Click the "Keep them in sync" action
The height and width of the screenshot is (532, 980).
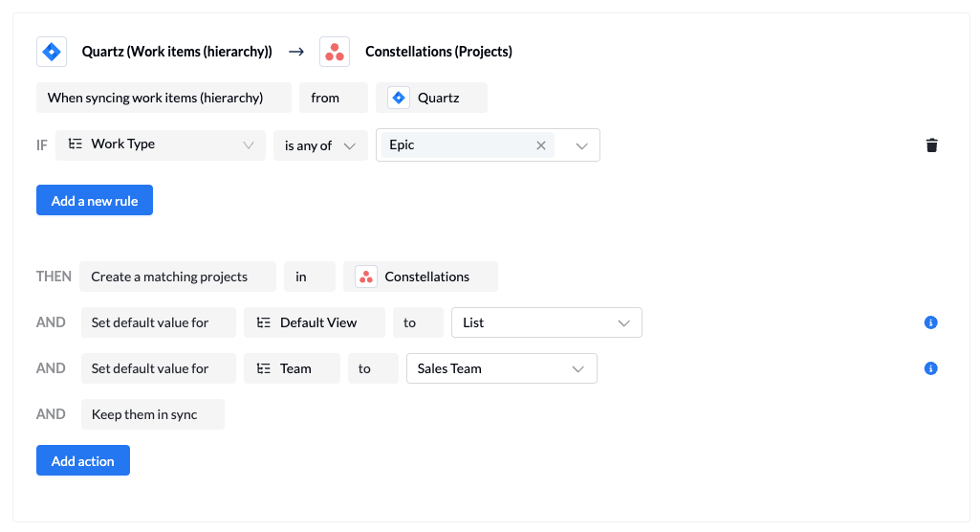click(153, 414)
